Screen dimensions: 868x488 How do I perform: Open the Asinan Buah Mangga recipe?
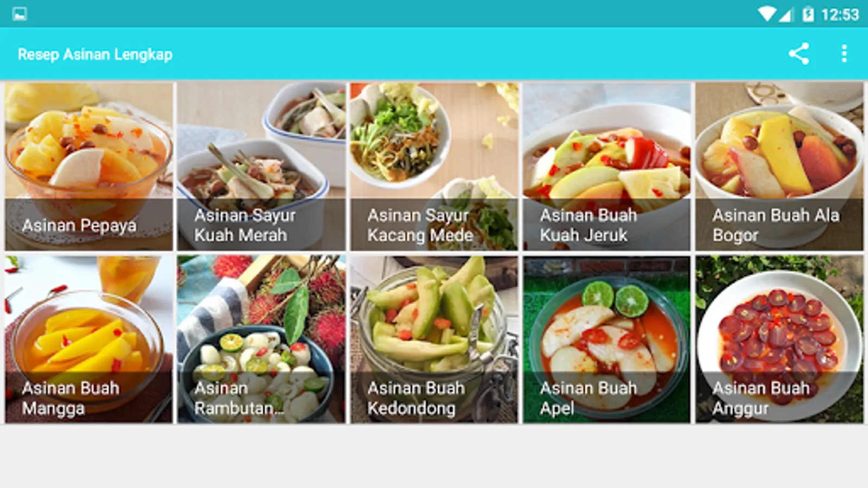coord(89,339)
